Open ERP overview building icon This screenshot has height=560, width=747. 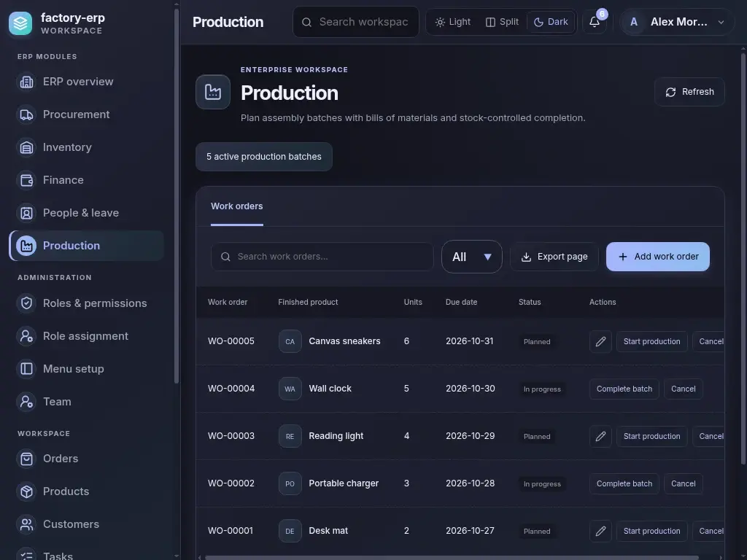[27, 82]
